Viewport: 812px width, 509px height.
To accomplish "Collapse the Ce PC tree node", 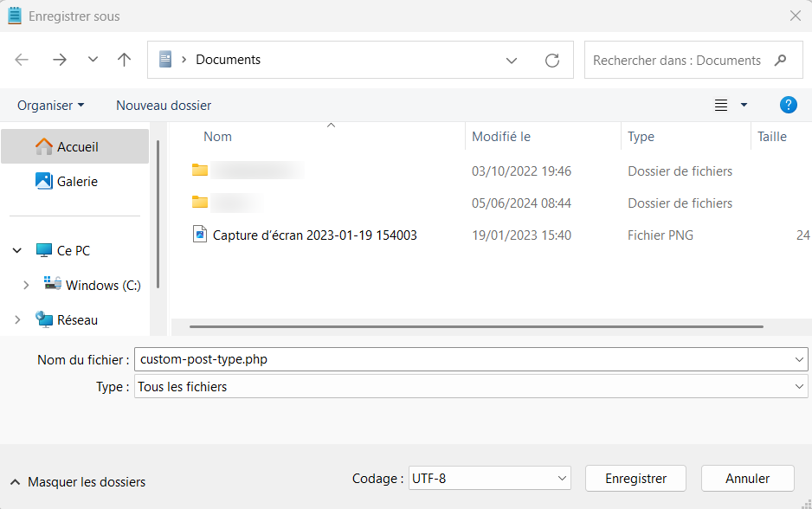I will (x=17, y=250).
